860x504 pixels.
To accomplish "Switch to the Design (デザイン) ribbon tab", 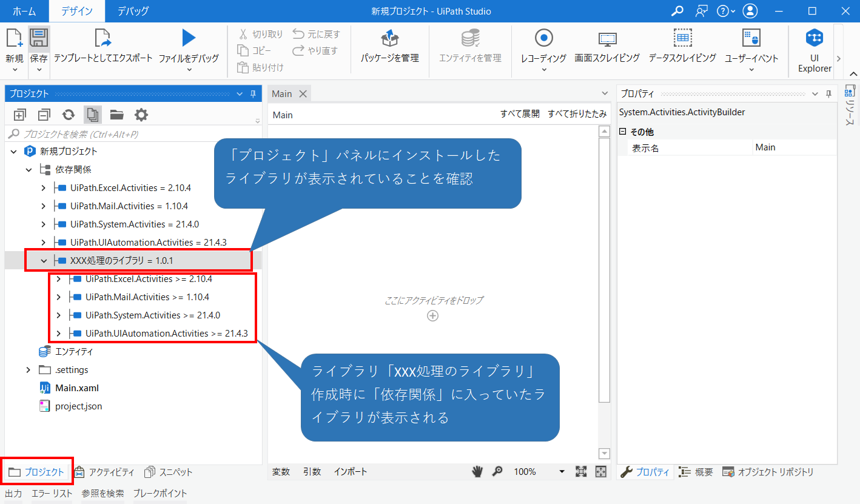I will pos(76,11).
